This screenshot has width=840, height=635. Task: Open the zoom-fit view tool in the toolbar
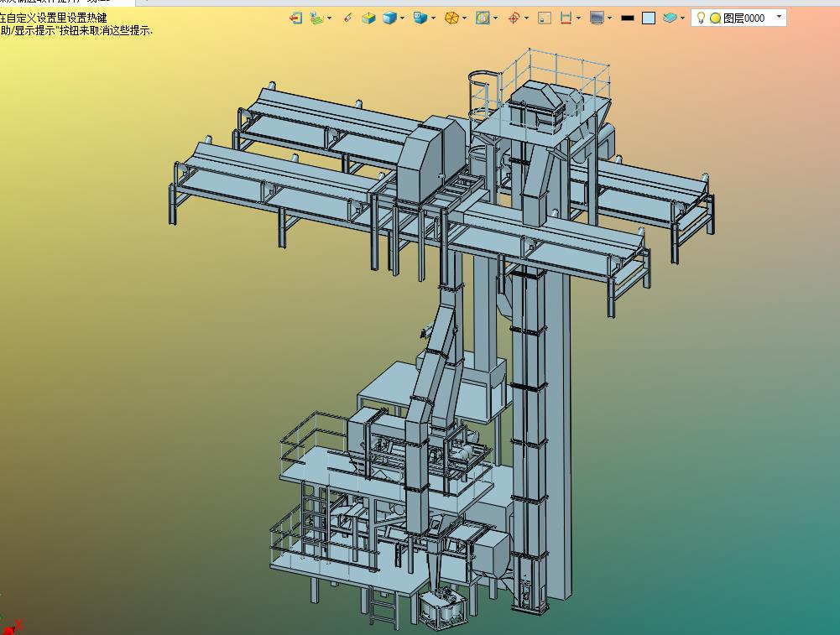pyautogui.click(x=483, y=18)
